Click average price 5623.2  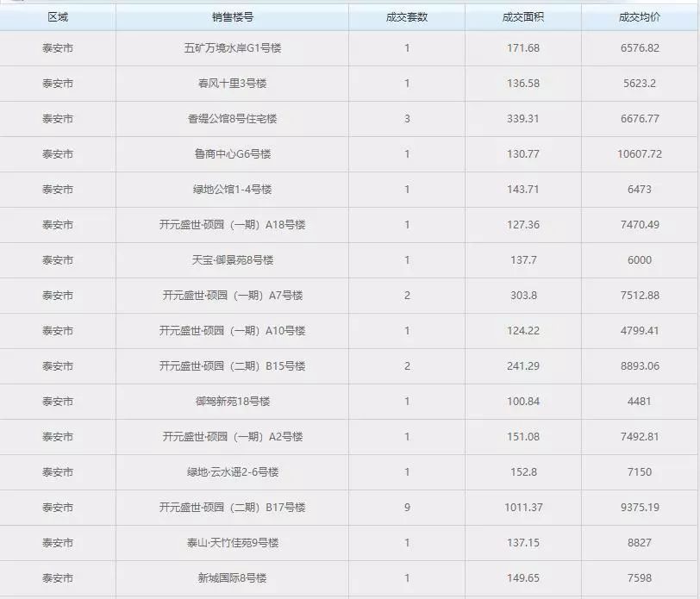640,84
